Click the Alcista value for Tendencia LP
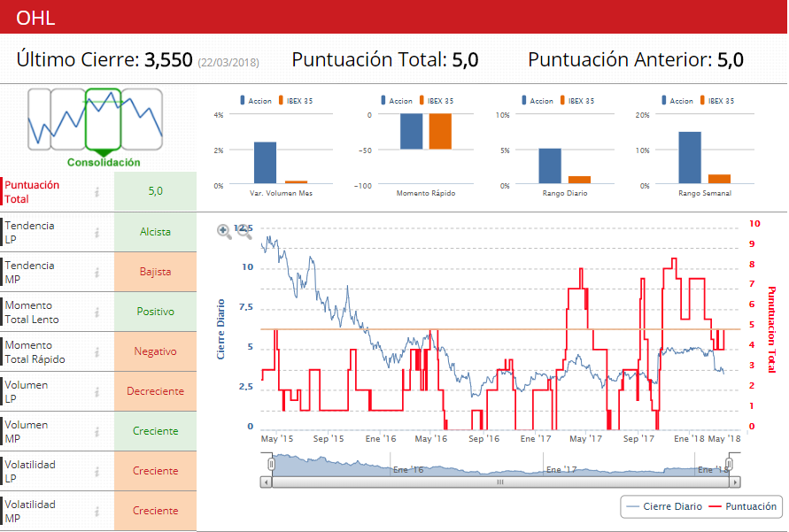 click(155, 232)
